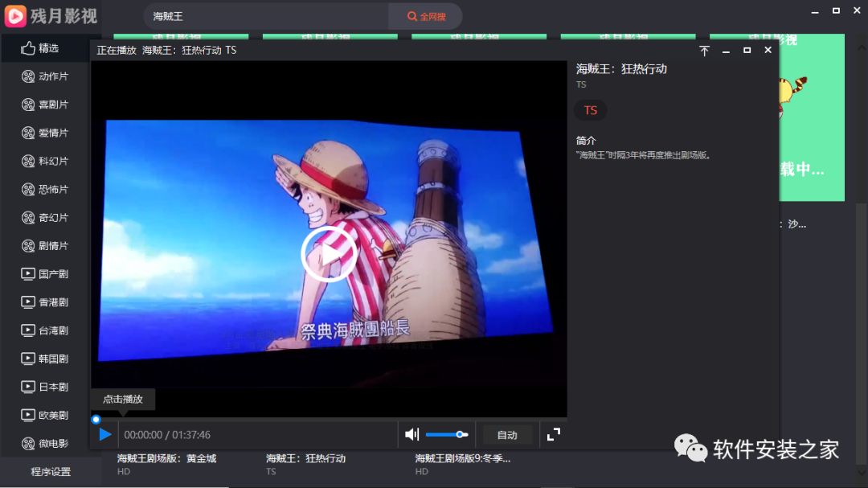Viewport: 868px width, 488px height.
Task: Click the play button in control bar
Action: coord(104,435)
